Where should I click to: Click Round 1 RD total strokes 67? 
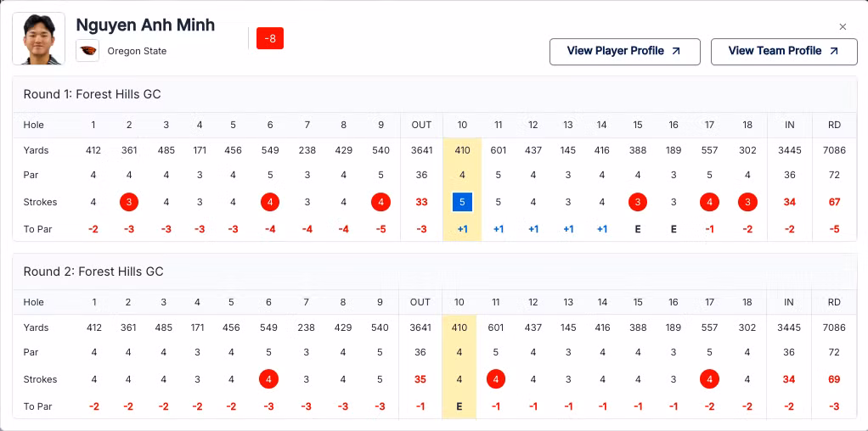pyautogui.click(x=834, y=203)
